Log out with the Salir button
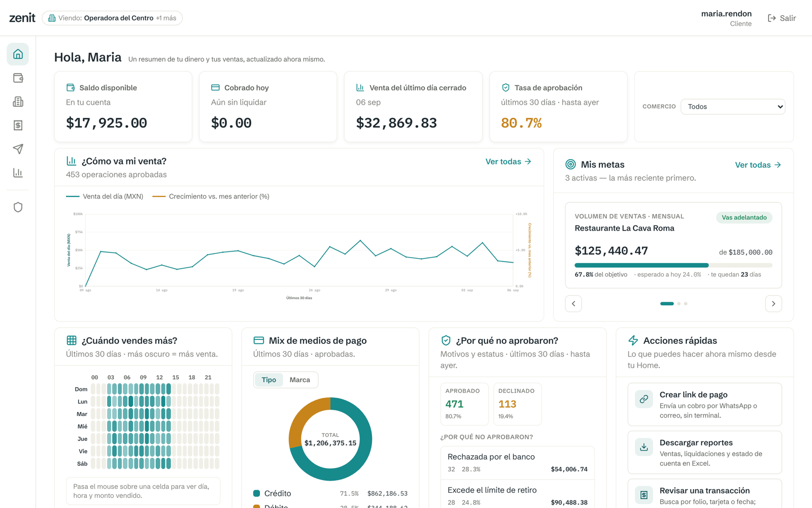 pyautogui.click(x=782, y=18)
